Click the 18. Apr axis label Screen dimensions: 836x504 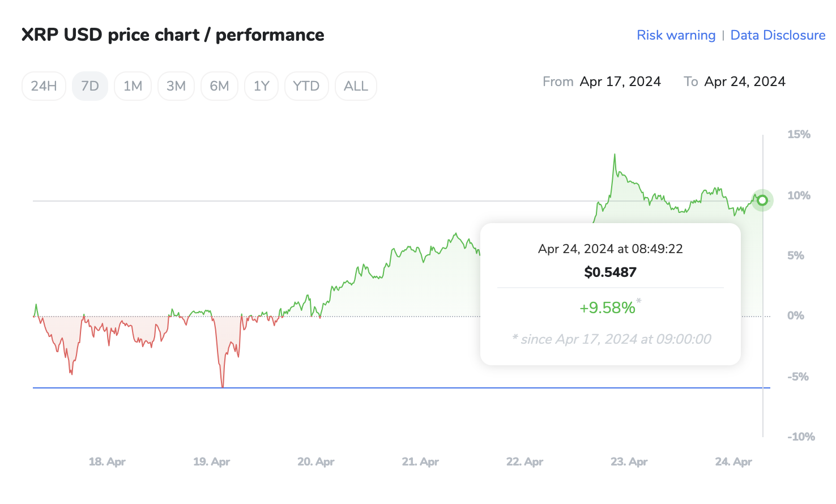107,462
